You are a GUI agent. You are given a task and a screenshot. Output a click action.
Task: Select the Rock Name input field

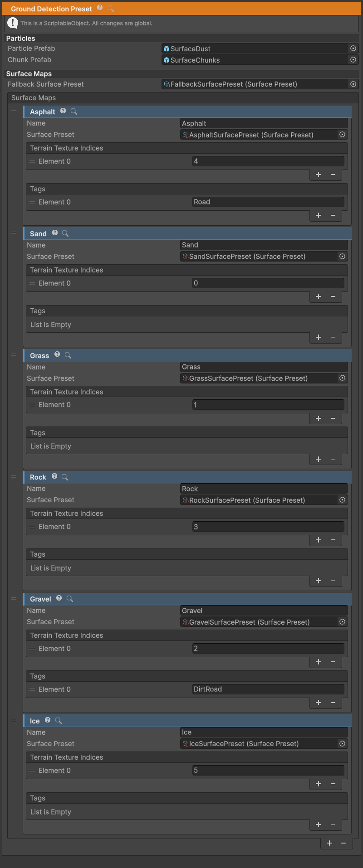pyautogui.click(x=264, y=489)
